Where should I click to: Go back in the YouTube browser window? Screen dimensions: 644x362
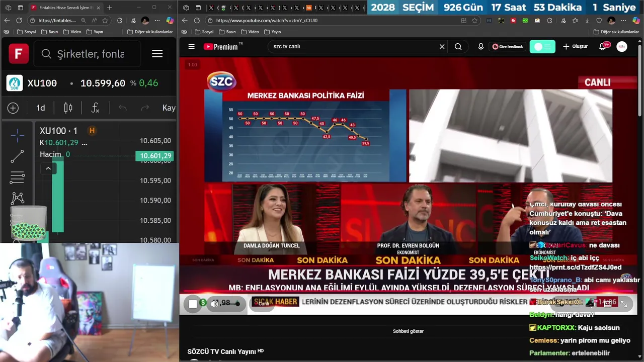(x=185, y=20)
